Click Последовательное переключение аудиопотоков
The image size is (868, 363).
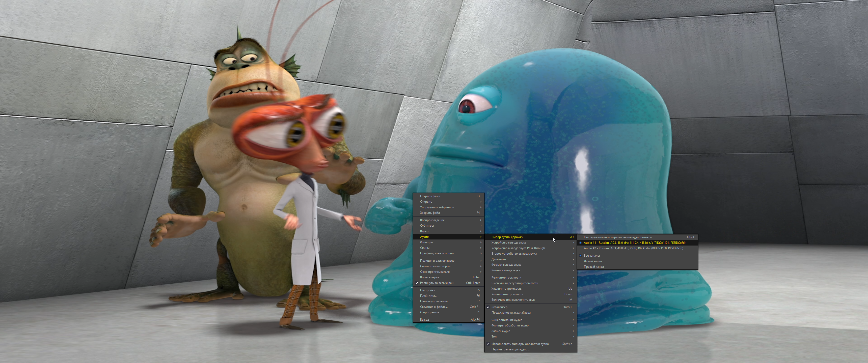[x=617, y=237]
